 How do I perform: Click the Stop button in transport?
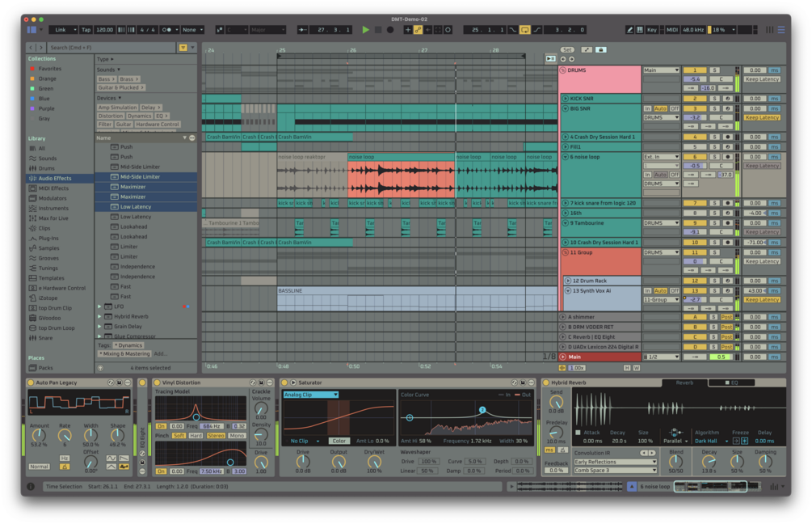(378, 30)
